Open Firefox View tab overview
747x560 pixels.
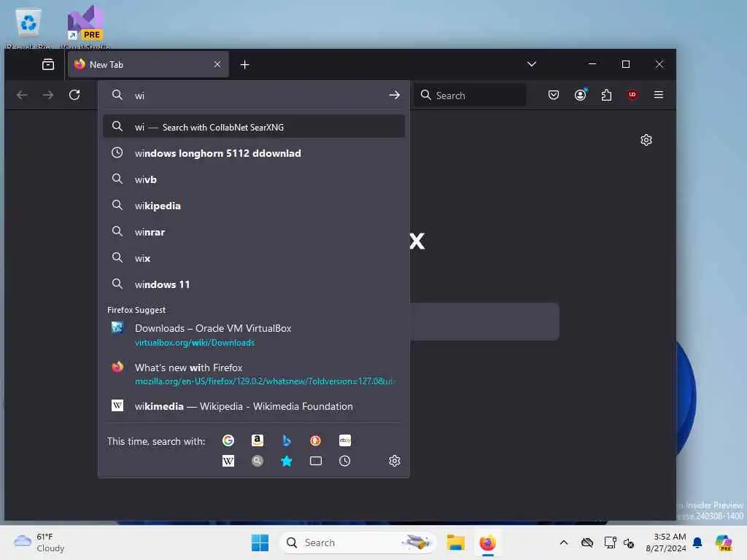click(48, 64)
